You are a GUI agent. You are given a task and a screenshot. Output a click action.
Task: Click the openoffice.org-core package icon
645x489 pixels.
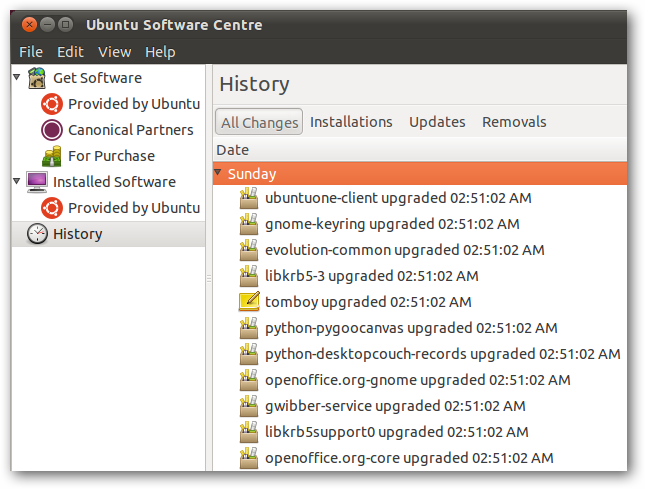[249, 458]
